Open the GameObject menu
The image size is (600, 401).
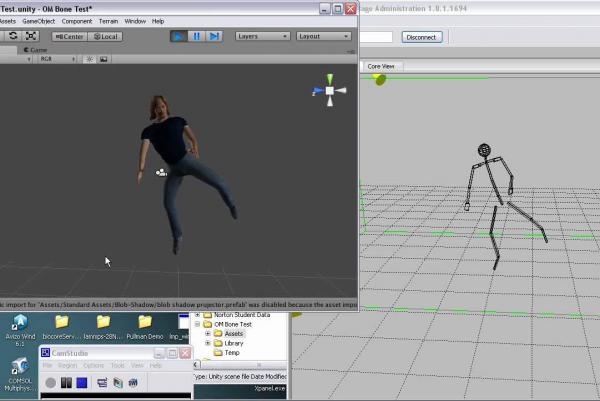click(39, 21)
